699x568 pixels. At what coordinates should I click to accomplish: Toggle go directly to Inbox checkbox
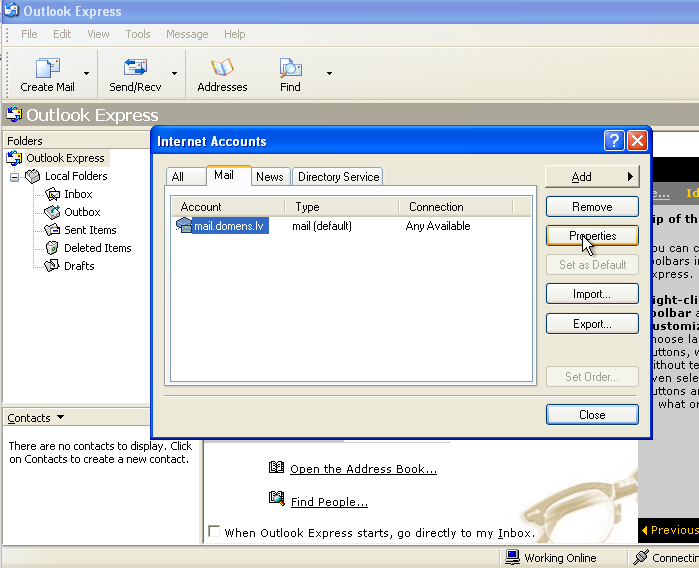214,531
